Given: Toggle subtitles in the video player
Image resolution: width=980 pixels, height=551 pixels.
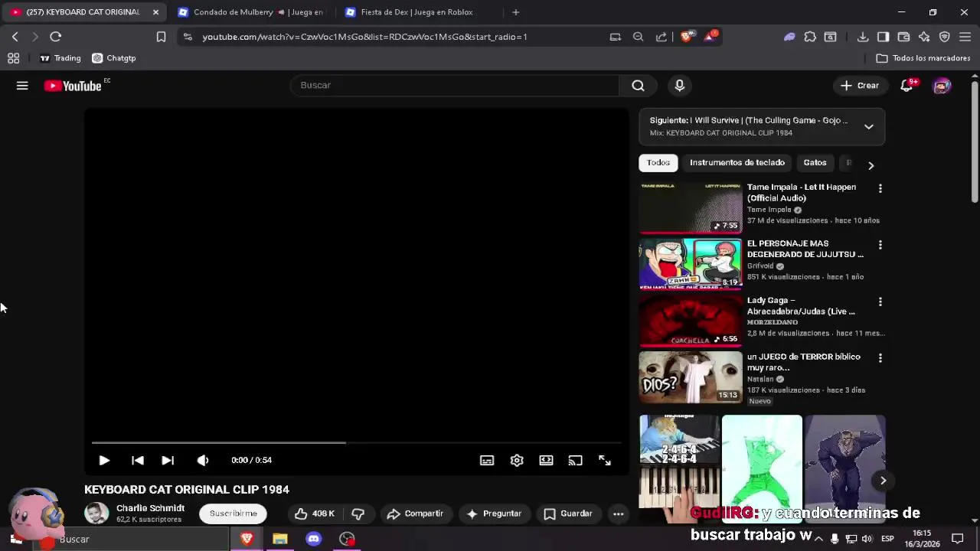Looking at the screenshot, I should click(487, 460).
